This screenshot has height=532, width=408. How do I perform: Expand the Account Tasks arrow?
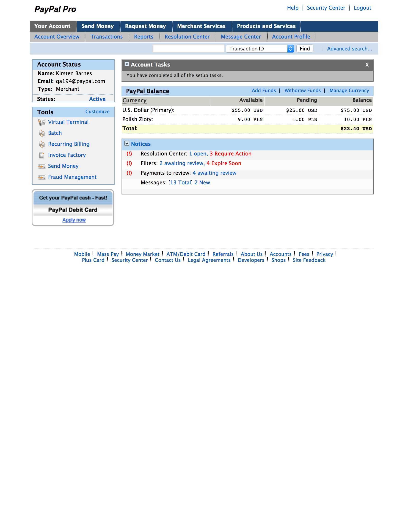tap(127, 64)
